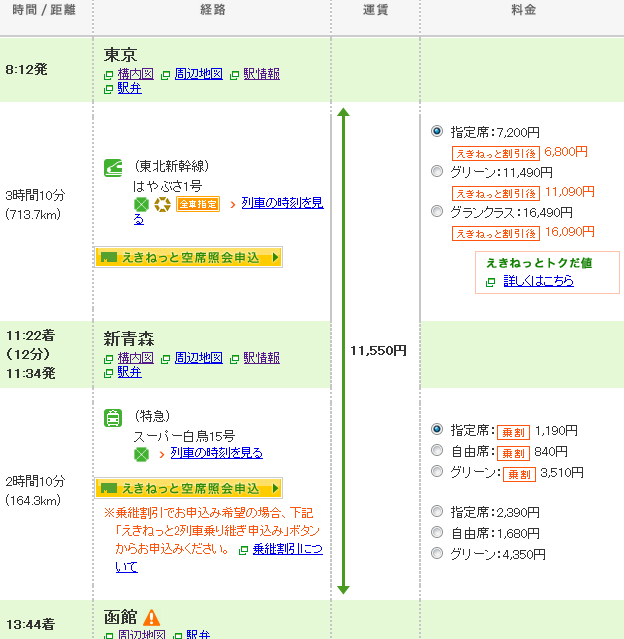
Task: Select 指定席 乗割 1,190円 radio option
Action: (437, 429)
